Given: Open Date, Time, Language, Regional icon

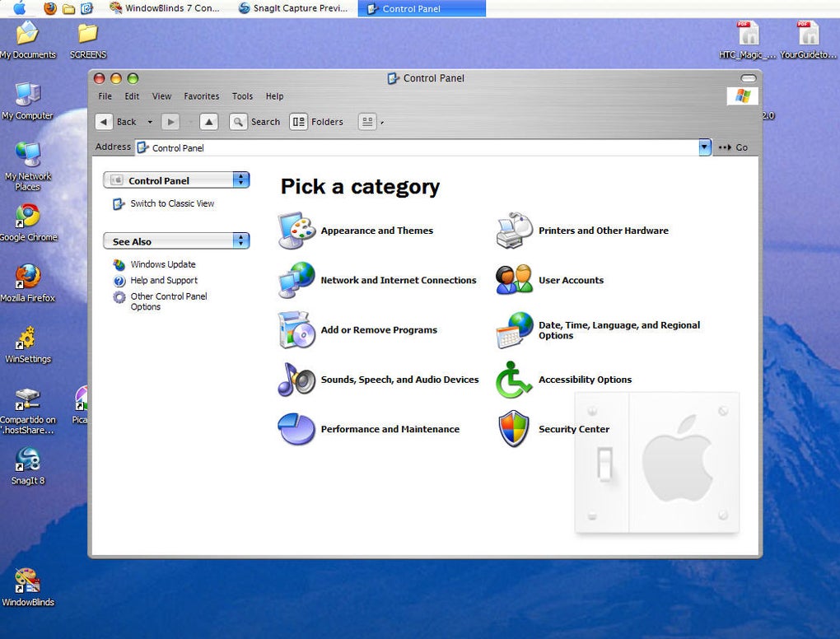Looking at the screenshot, I should point(514,330).
